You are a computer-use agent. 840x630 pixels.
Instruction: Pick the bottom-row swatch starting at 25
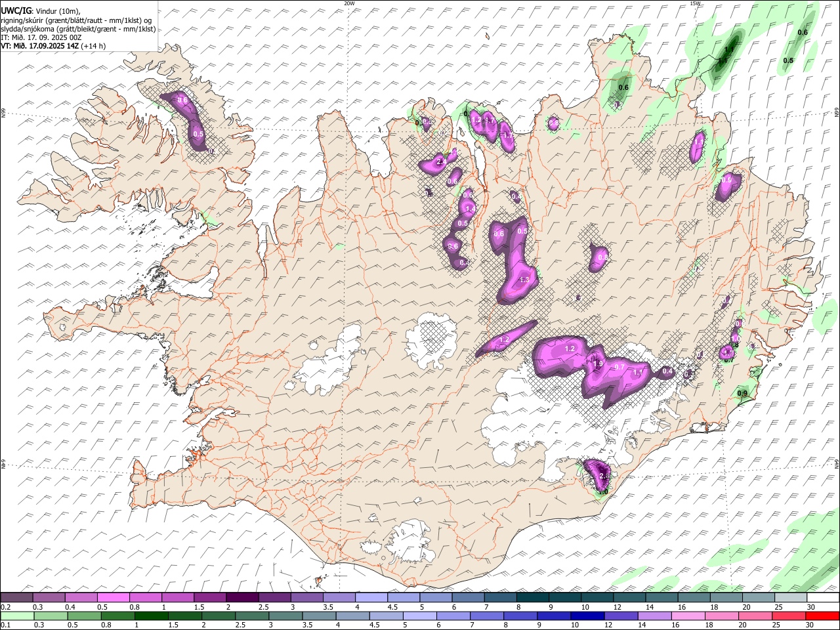(x=789, y=616)
